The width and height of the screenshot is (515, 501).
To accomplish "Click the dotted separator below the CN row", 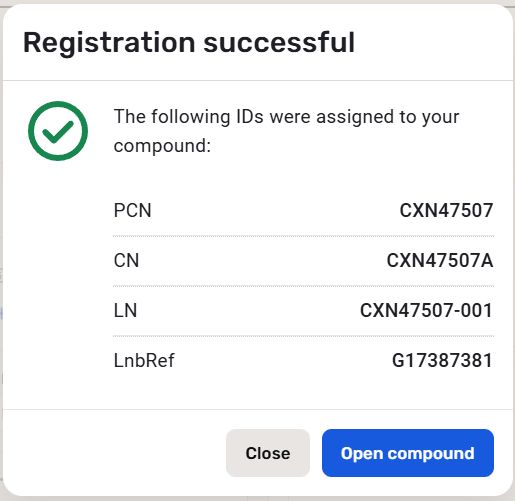I will 303,286.
